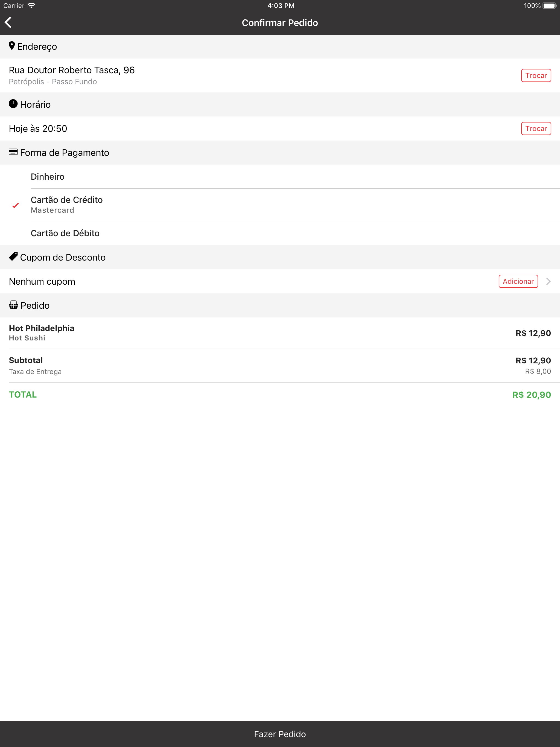The height and width of the screenshot is (747, 560).
Task: Select Dinheiro as payment method
Action: [x=280, y=177]
